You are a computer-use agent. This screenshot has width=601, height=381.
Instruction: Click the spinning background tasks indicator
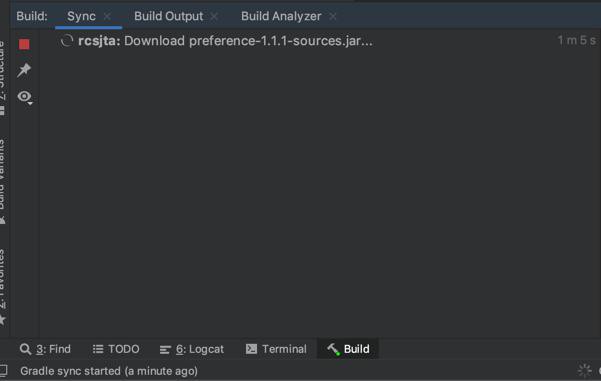585,371
